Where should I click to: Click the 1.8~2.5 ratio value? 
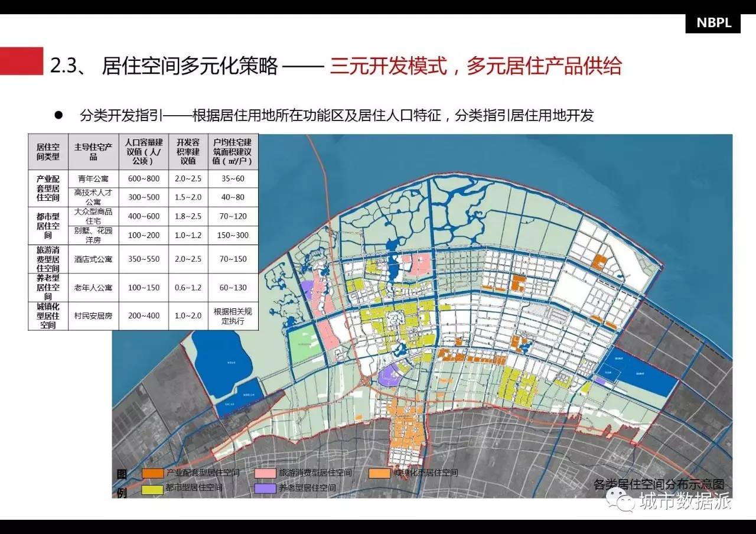click(x=188, y=216)
